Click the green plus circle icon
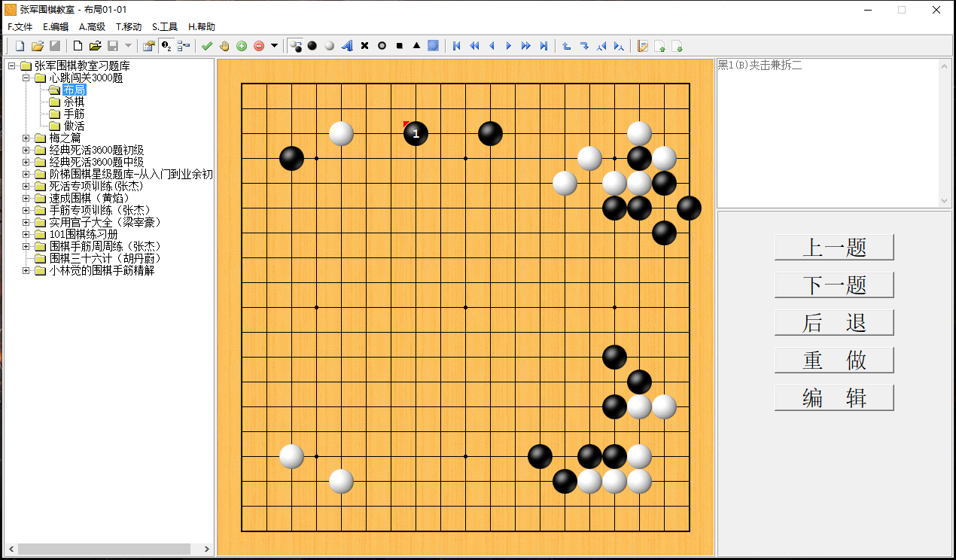956x560 pixels. pyautogui.click(x=242, y=46)
